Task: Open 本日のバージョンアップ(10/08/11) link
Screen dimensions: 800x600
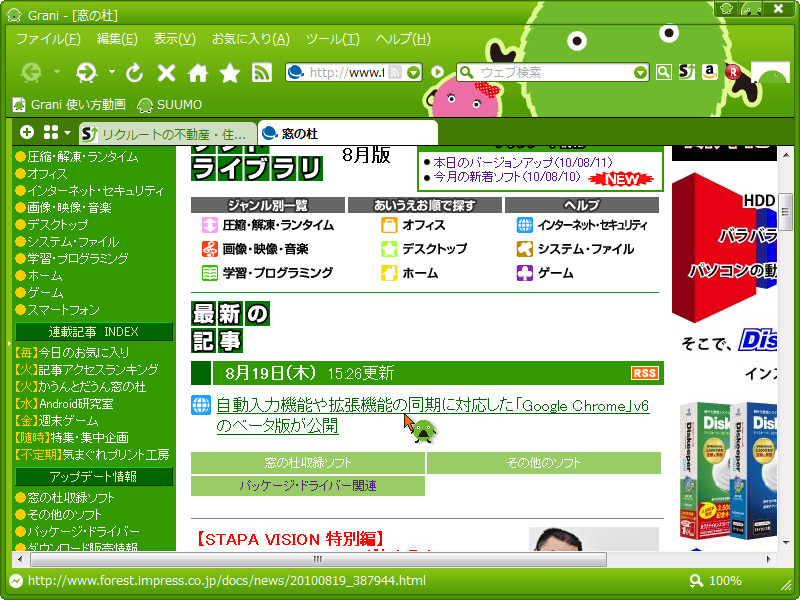Action: [x=522, y=163]
